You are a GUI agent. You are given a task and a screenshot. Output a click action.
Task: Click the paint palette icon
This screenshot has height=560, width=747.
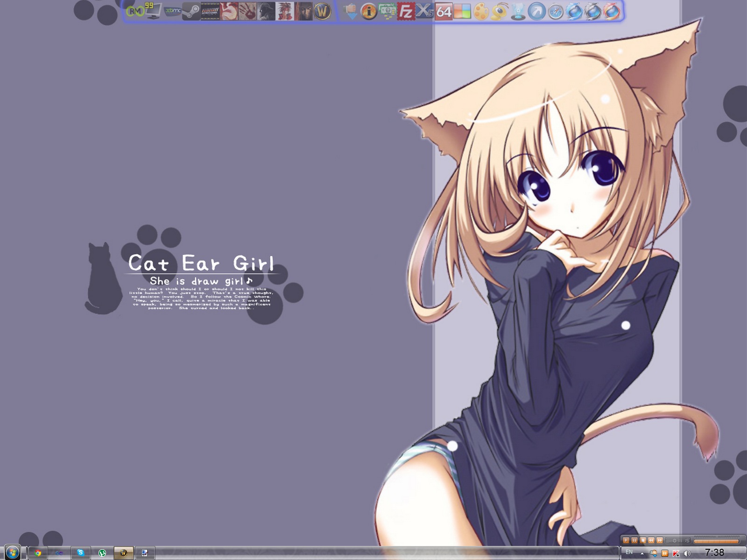[x=481, y=12]
